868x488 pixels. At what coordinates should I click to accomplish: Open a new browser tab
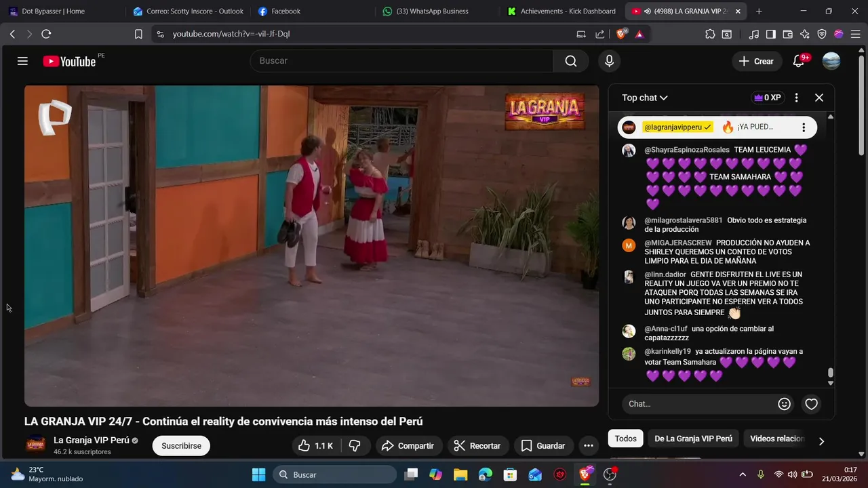pyautogui.click(x=759, y=11)
